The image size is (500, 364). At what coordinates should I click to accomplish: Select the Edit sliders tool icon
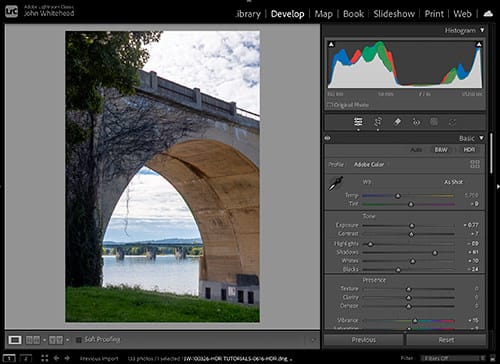(x=358, y=122)
